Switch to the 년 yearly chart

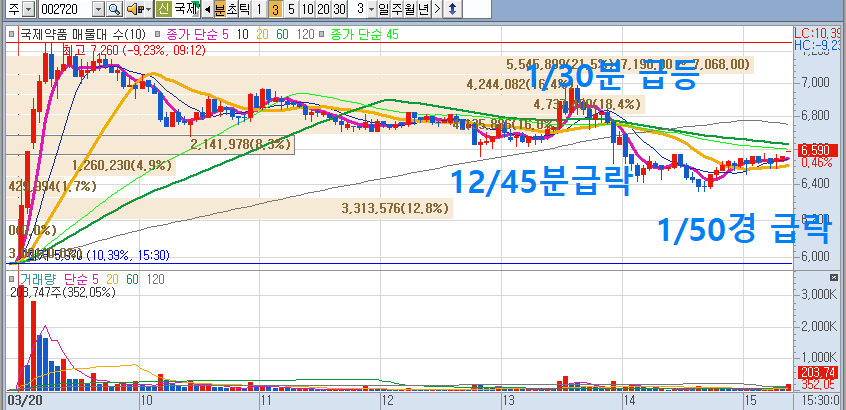pos(424,9)
